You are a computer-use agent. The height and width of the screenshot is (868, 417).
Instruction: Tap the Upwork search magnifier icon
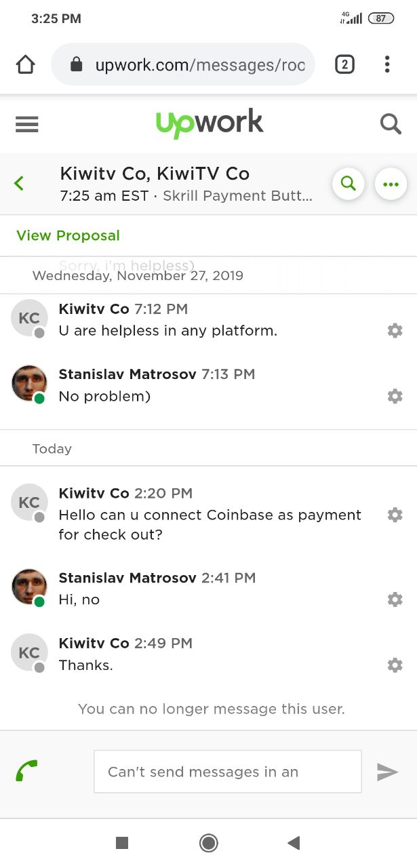(x=391, y=124)
